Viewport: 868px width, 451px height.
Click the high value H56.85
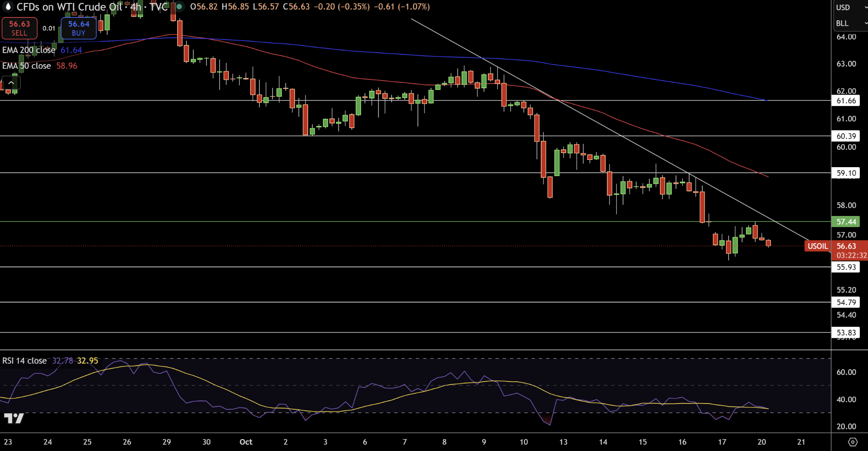(x=235, y=7)
